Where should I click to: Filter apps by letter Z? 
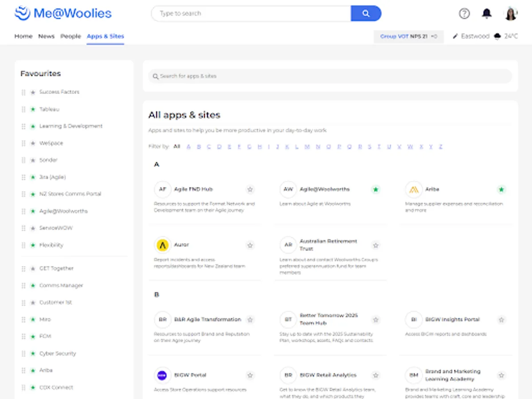pos(440,146)
